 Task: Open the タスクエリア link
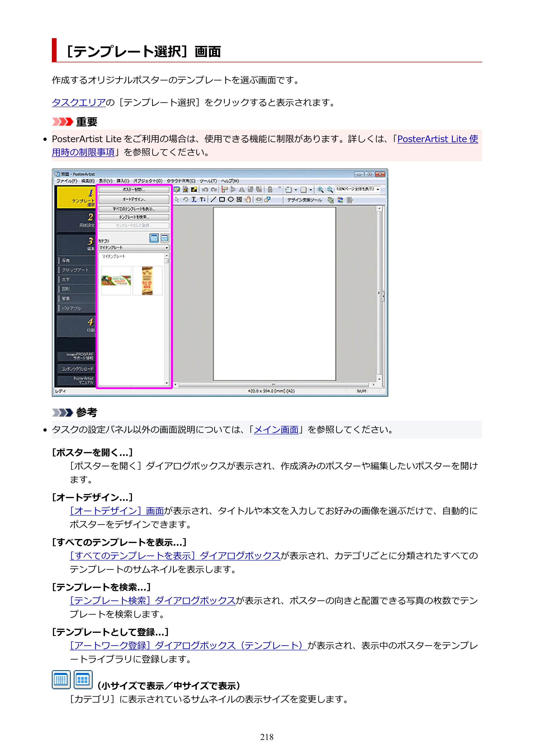[x=79, y=102]
